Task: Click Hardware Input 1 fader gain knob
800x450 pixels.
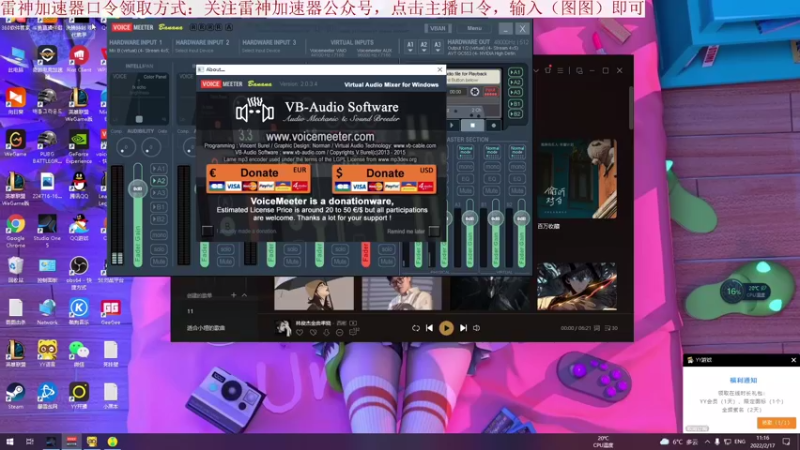Action: coord(137,189)
